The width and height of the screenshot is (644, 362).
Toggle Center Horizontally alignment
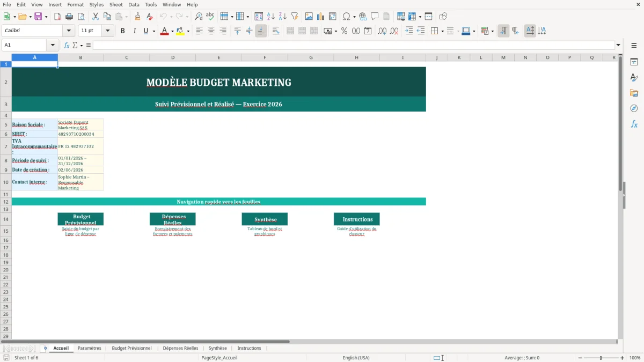[211, 31]
